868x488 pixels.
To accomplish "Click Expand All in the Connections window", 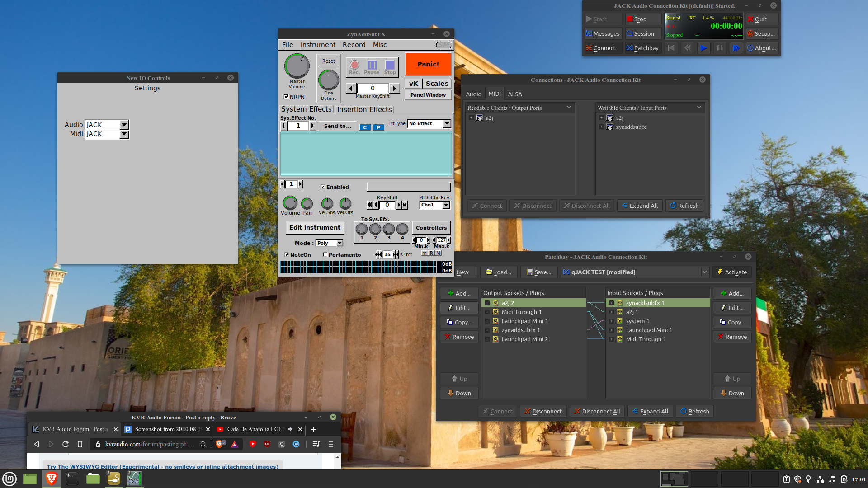I will [x=640, y=206].
